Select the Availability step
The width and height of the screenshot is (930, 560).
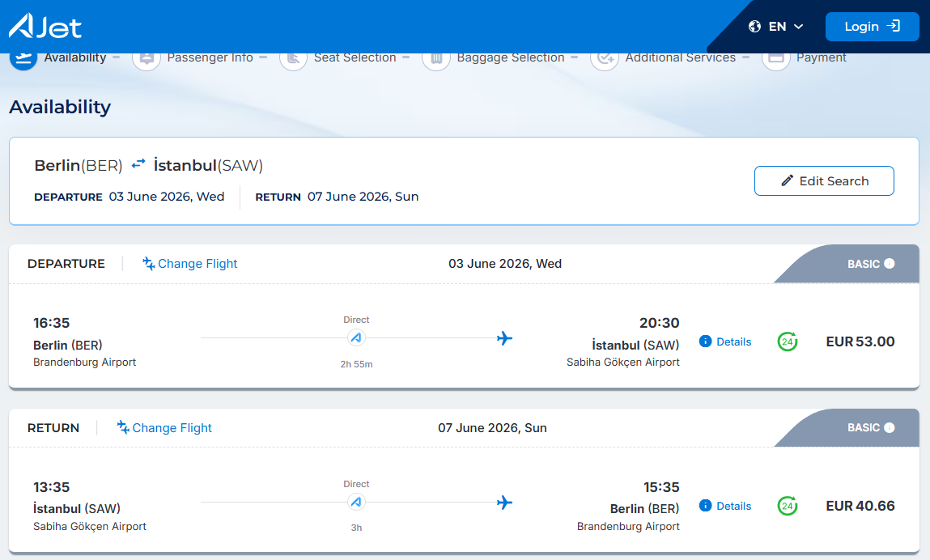click(x=59, y=58)
